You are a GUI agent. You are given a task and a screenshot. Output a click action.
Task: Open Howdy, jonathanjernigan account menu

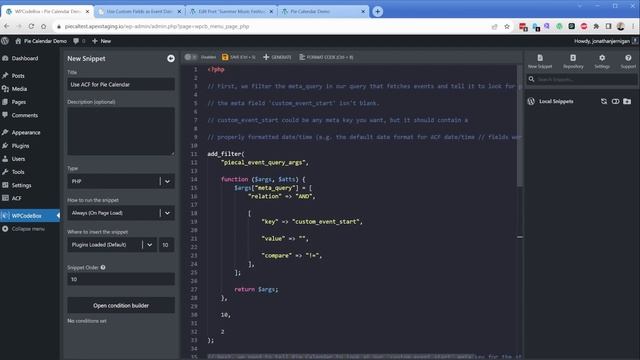606,41
